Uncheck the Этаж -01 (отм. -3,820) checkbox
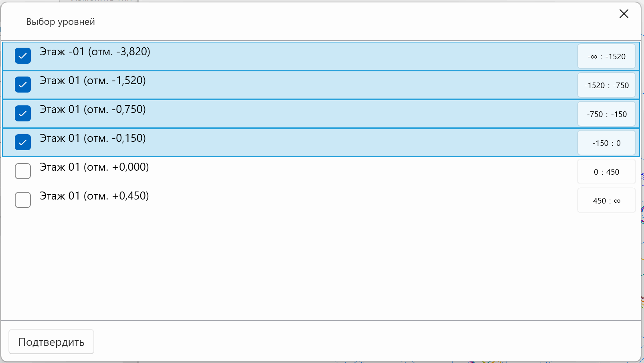Image resolution: width=644 pixels, height=363 pixels. pos(23,56)
